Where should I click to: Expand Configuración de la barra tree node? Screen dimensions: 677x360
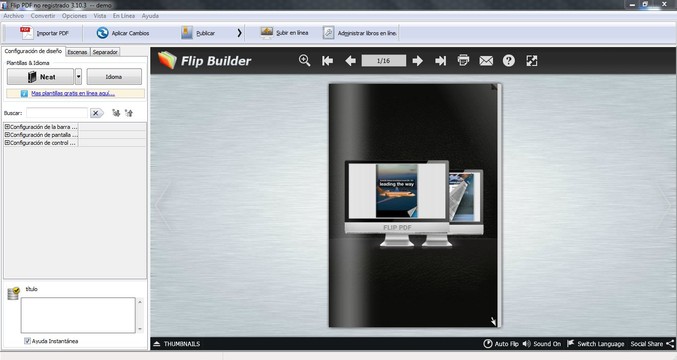(x=7, y=127)
